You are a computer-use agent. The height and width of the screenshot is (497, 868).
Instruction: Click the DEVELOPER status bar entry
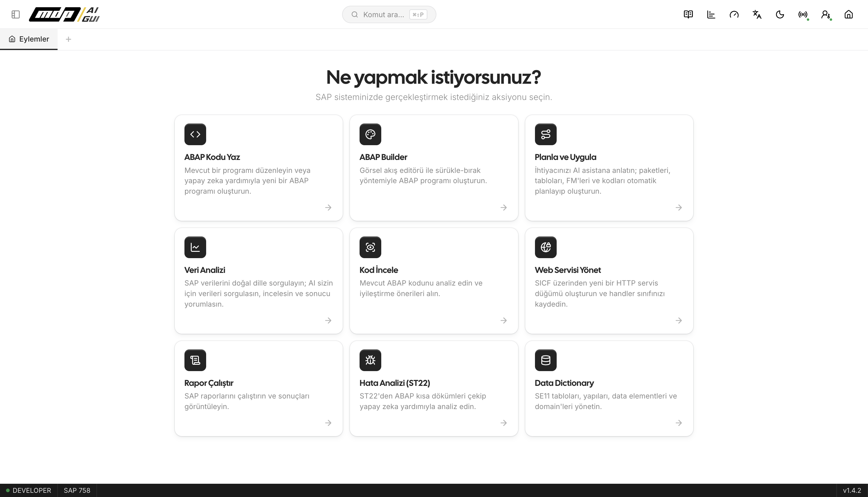pos(28,490)
